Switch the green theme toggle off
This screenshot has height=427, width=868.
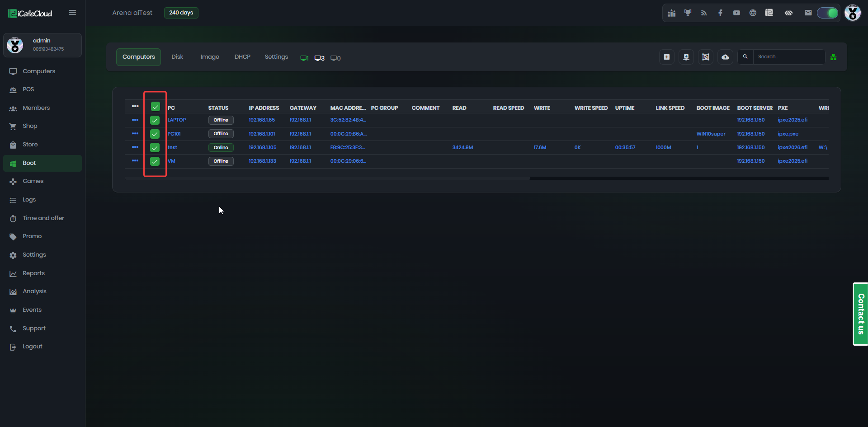pyautogui.click(x=827, y=13)
